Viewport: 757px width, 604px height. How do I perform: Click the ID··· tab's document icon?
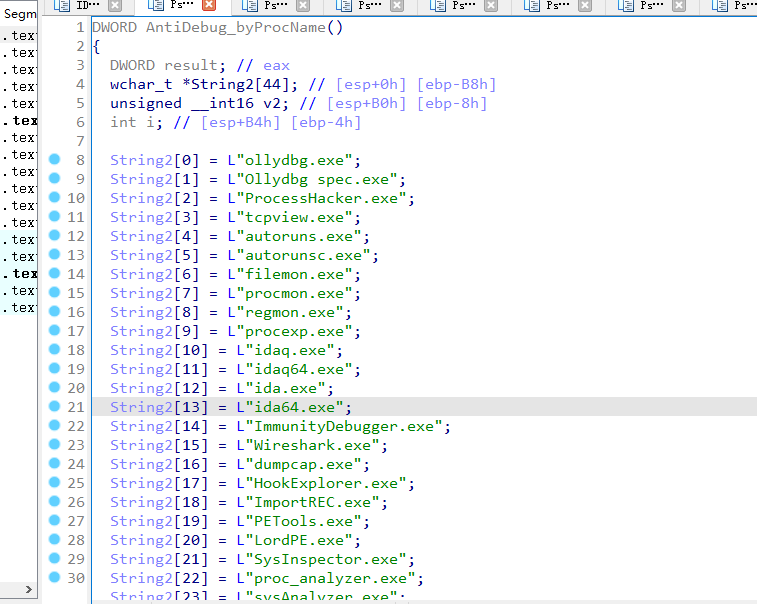point(62,5)
